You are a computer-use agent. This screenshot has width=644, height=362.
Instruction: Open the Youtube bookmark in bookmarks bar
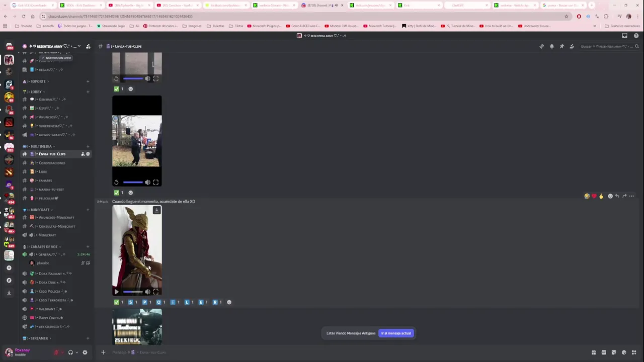(24, 26)
